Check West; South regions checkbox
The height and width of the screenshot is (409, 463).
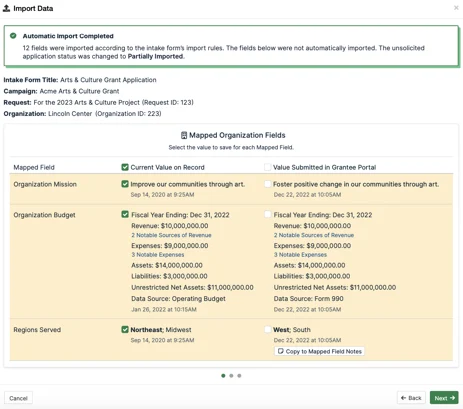[267, 329]
